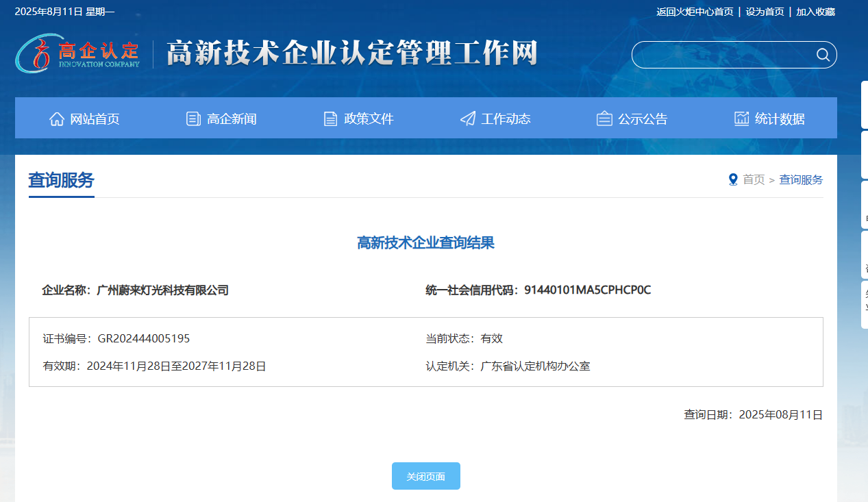Click the home icon beside 网站首页
This screenshot has width=868, height=502.
(x=57, y=118)
